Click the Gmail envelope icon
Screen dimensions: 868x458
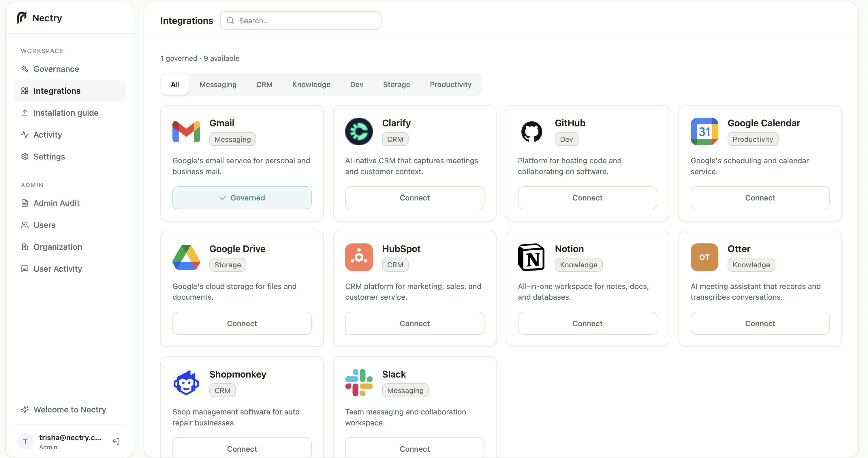pos(186,132)
